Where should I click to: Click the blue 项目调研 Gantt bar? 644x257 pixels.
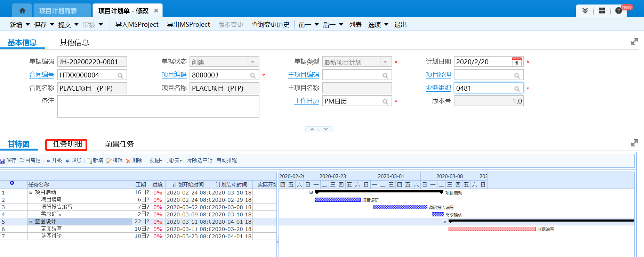(x=338, y=200)
